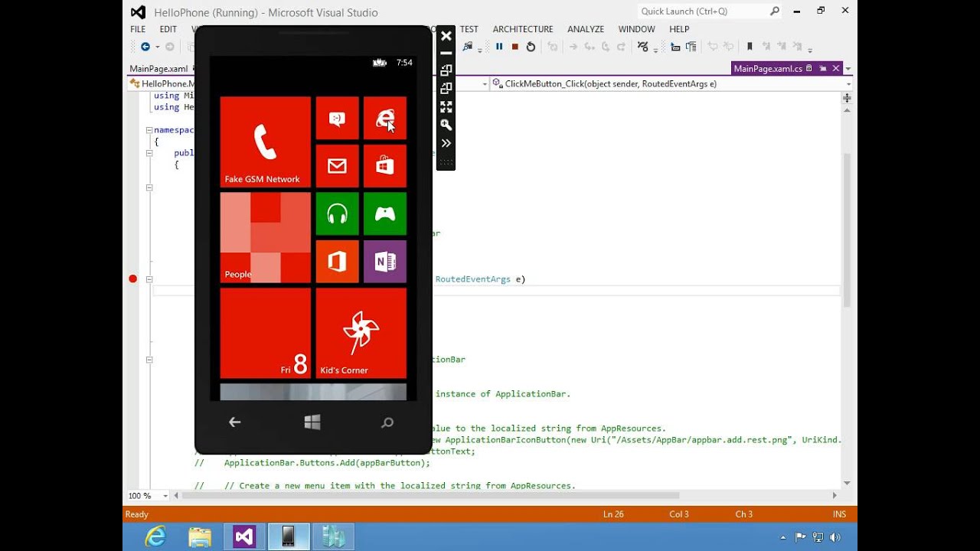980x551 pixels.
Task: Switch to the phone emulator taskbar button
Action: [x=289, y=537]
